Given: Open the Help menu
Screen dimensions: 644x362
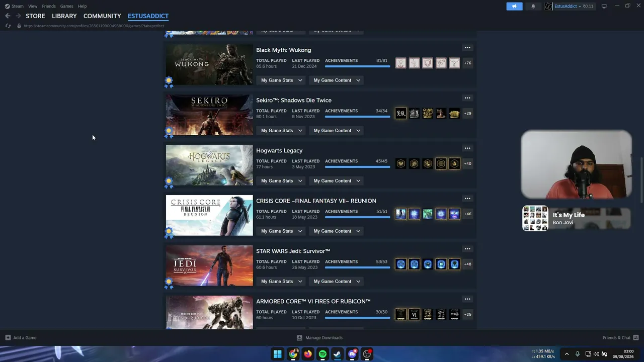Looking at the screenshot, I should click(82, 6).
